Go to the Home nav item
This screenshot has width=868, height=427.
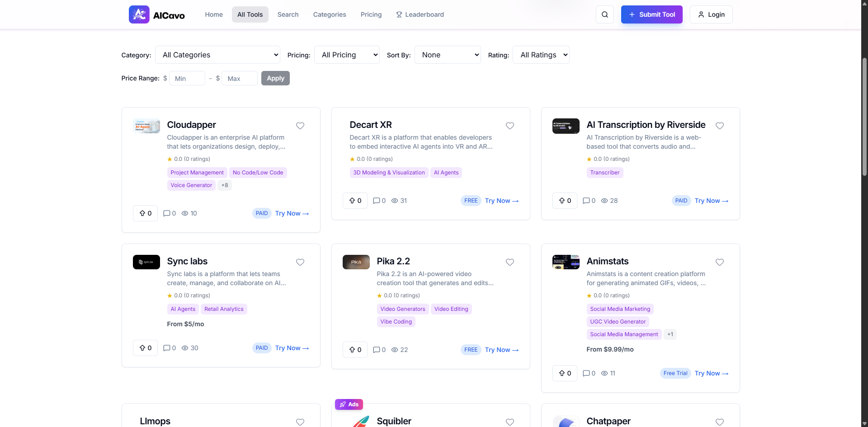(x=214, y=14)
